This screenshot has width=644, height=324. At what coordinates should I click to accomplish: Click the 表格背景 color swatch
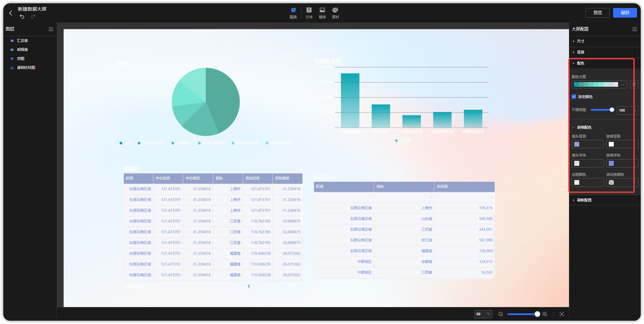611,144
